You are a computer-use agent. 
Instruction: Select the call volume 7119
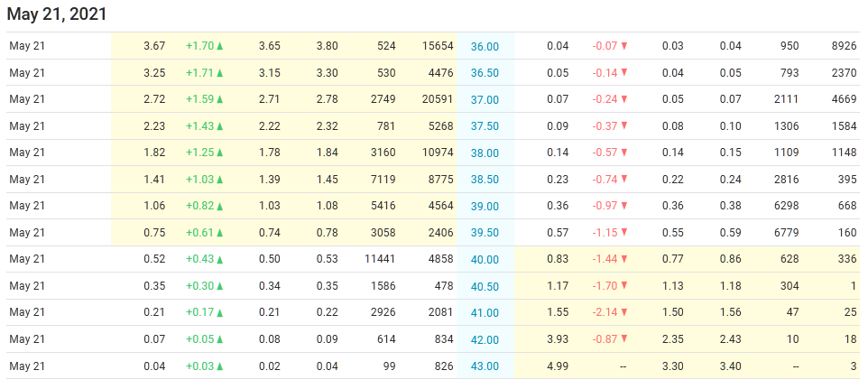pyautogui.click(x=383, y=180)
